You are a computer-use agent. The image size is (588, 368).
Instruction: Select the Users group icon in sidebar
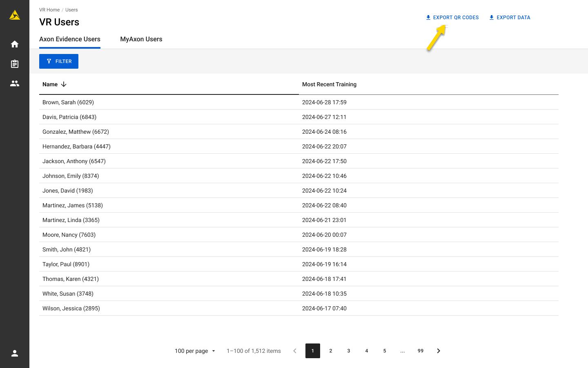point(15,83)
